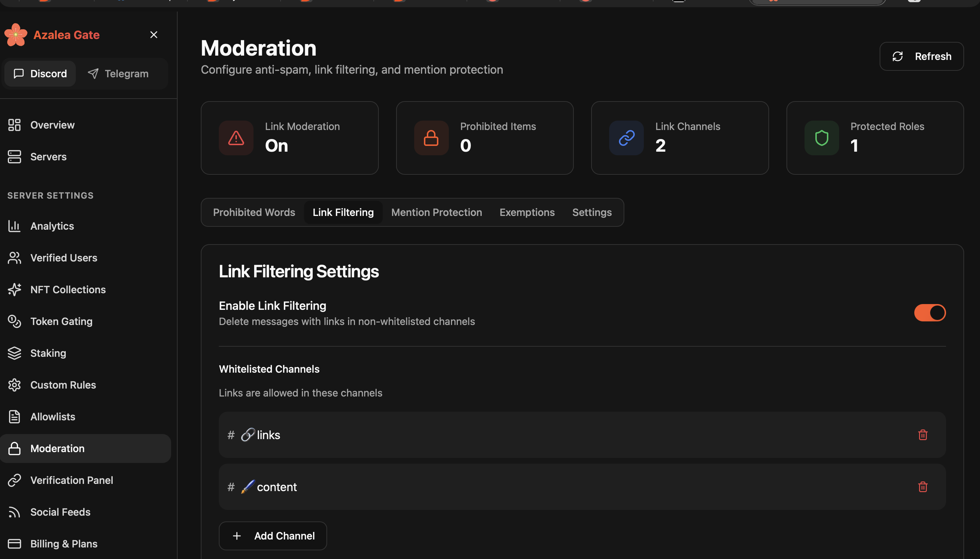The height and width of the screenshot is (559, 980).
Task: Click trash icon for content channel
Action: click(x=923, y=487)
